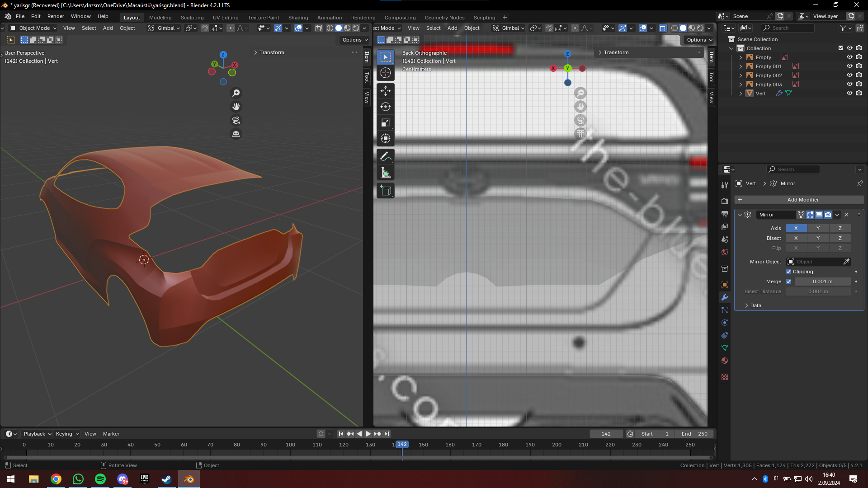868x488 pixels.
Task: Enable the Y mirror axis button
Action: 818,228
